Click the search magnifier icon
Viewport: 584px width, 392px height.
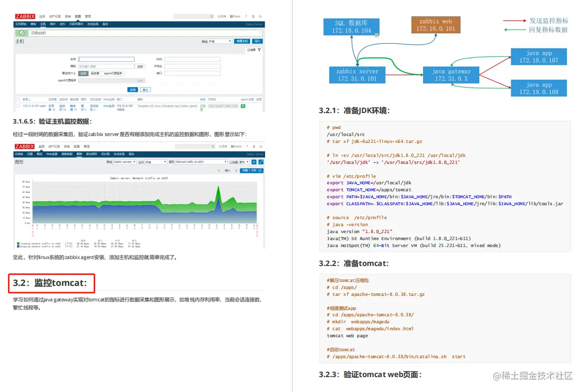coord(212,16)
